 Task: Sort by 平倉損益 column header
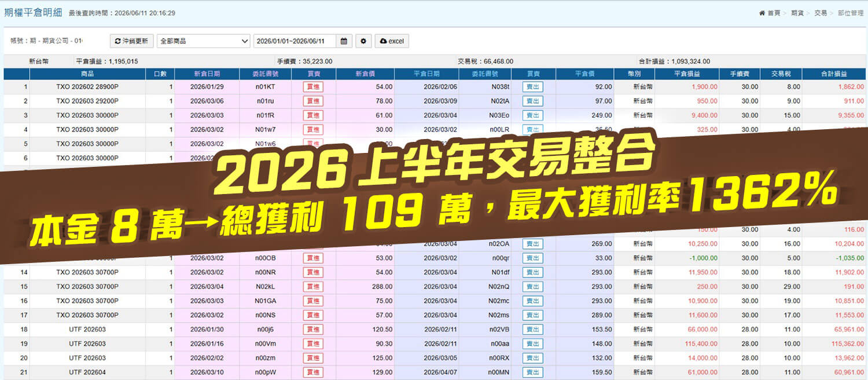(687, 74)
